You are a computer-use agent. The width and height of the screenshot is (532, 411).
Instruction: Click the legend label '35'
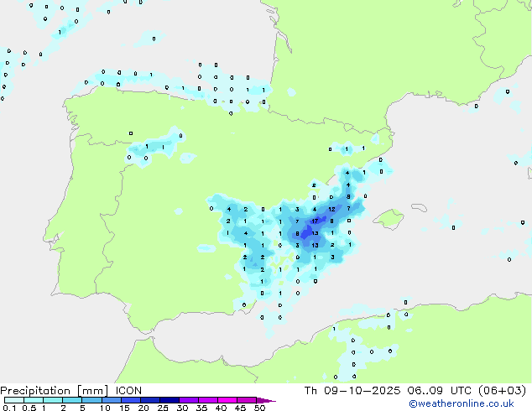click(x=201, y=408)
